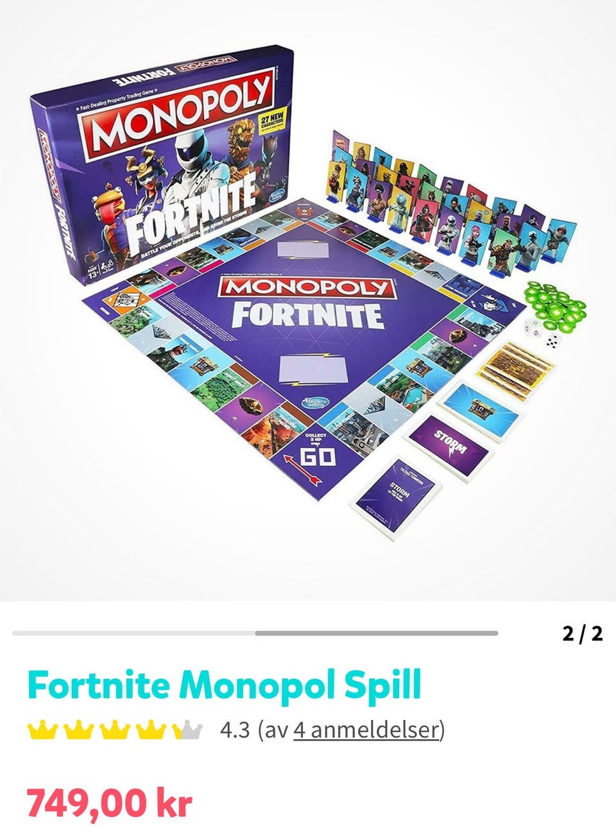
Task: Click the dark carousel progress indicator bar
Action: 376,633
